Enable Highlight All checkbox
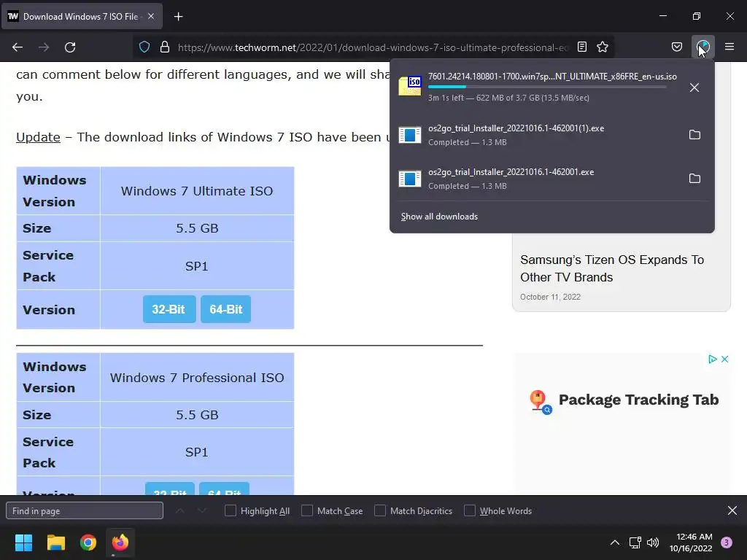 [x=231, y=511]
